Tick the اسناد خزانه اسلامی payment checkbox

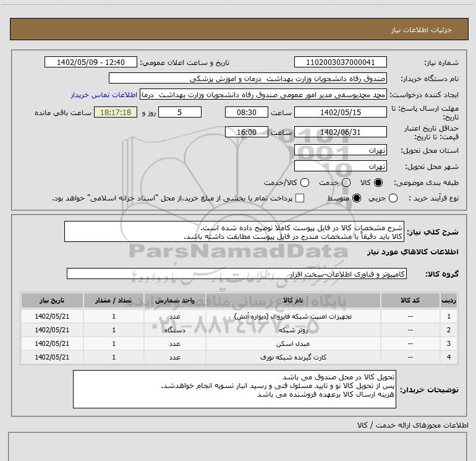[x=300, y=198]
